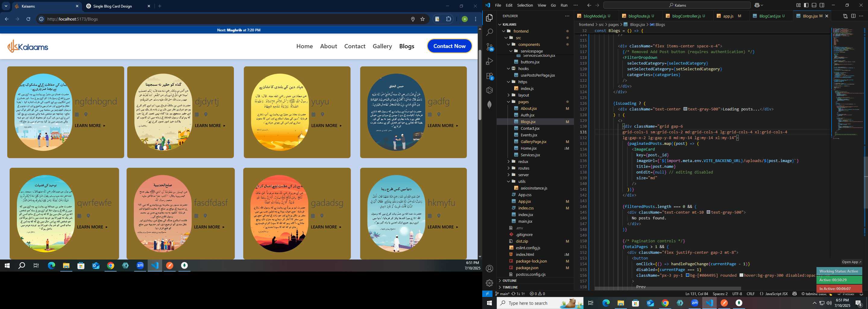Toggle the Primary Side Bar in VS Code

806,5
